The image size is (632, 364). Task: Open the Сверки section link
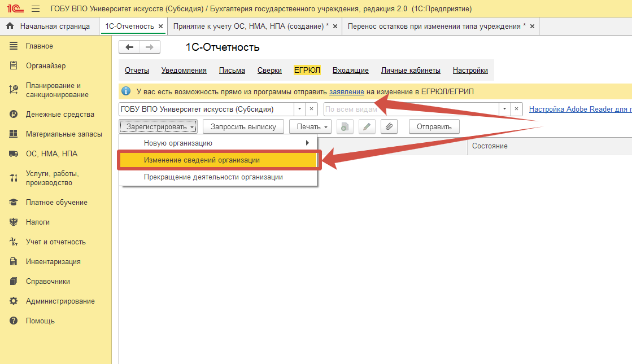269,71
